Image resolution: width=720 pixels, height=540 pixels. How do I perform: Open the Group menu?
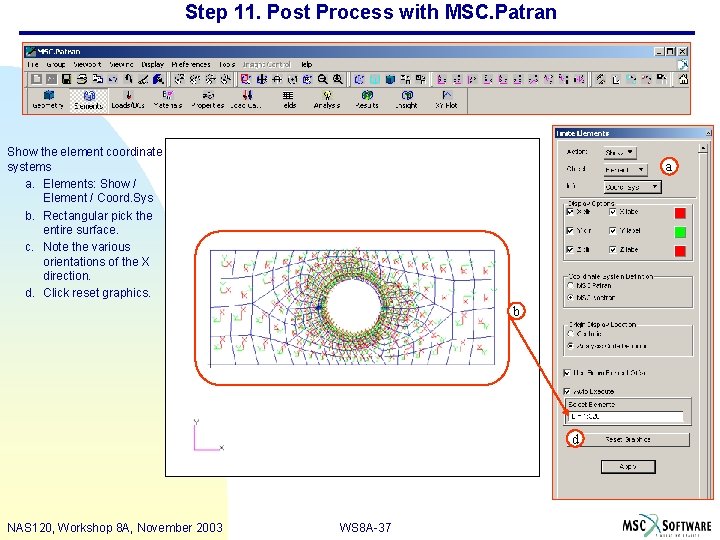[56, 64]
